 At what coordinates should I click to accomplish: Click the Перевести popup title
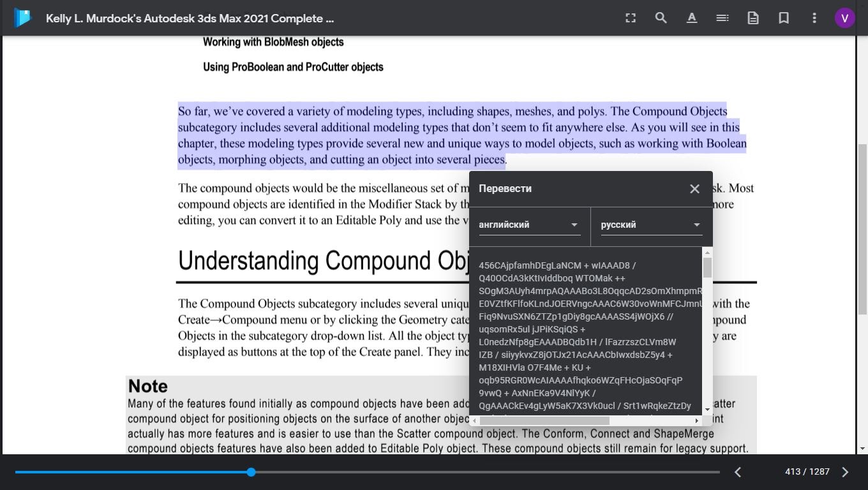[x=505, y=189]
